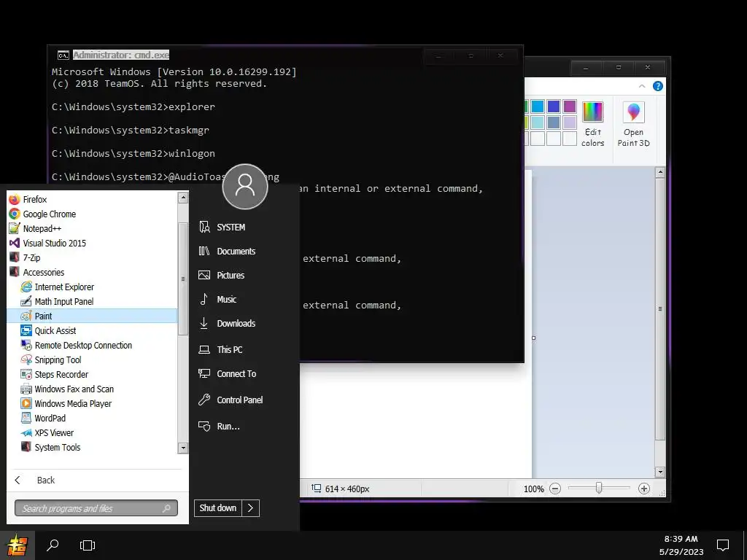Open the Run... dialog
The image size is (747, 560).
coord(219,426)
